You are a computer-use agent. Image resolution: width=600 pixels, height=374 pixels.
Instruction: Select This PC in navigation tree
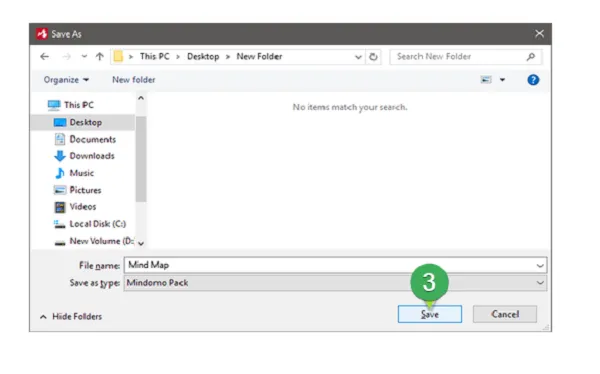point(79,105)
